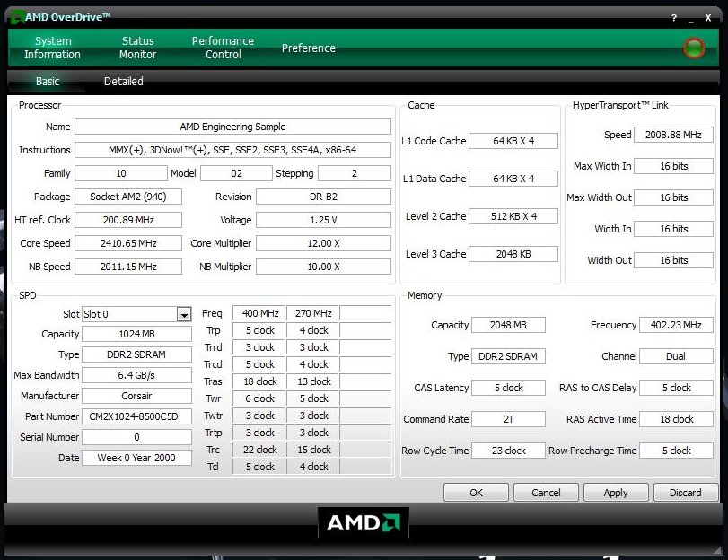Viewport: 728px width, 560px height.
Task: Open the Performance Control tab
Action: pos(223,48)
